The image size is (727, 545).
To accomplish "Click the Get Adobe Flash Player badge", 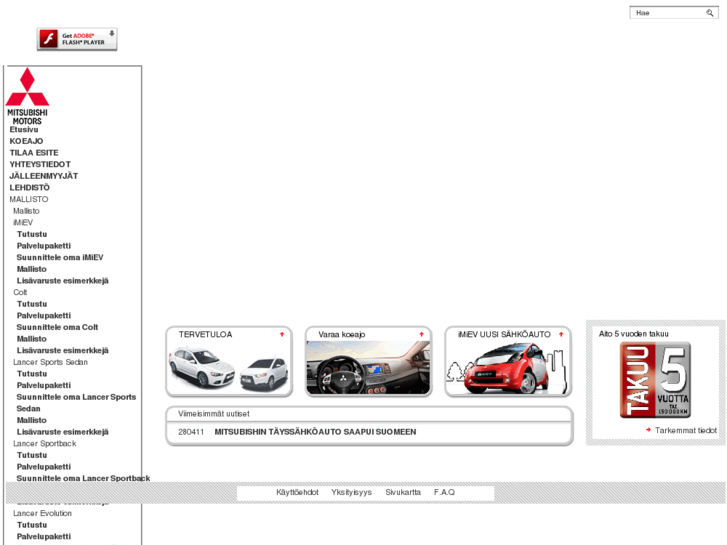I will [77, 39].
